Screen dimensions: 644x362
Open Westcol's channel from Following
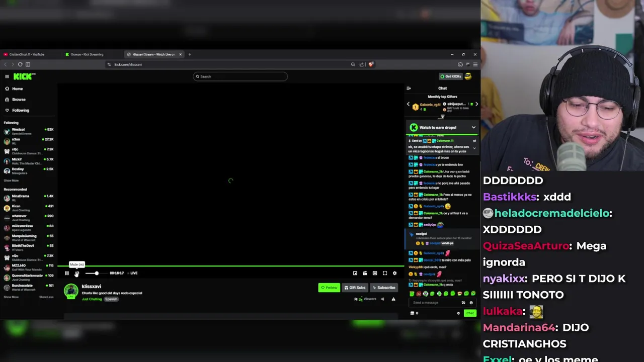pyautogui.click(x=29, y=131)
